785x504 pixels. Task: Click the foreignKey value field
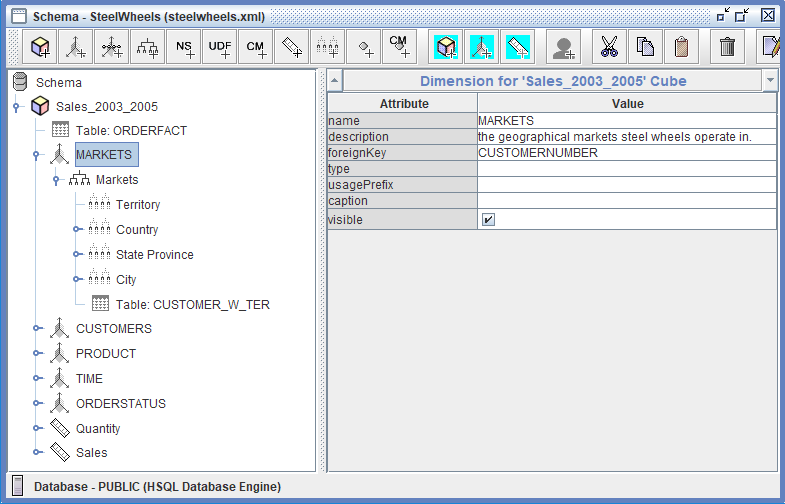(626, 153)
